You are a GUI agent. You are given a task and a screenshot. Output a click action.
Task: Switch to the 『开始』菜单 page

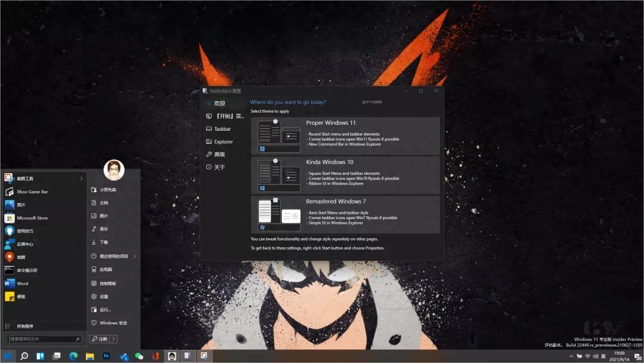click(x=225, y=116)
